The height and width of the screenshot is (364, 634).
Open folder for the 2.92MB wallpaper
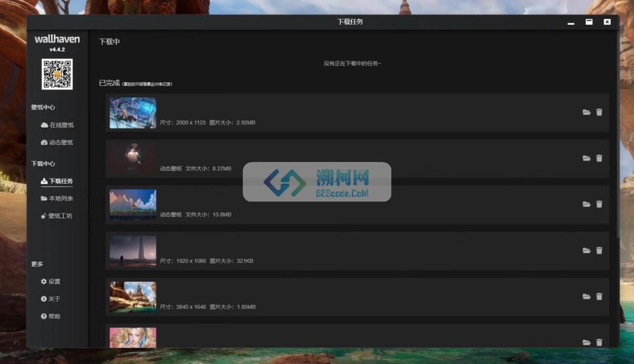point(586,112)
